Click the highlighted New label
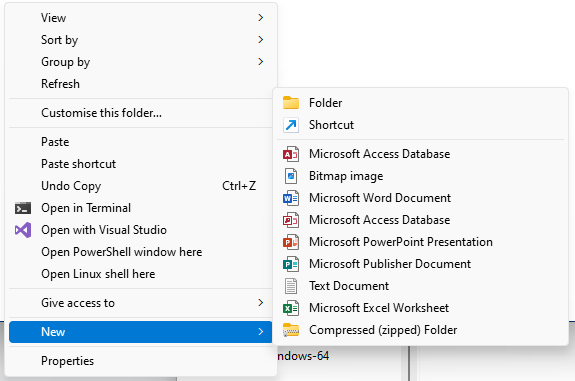575x381 pixels. point(53,332)
